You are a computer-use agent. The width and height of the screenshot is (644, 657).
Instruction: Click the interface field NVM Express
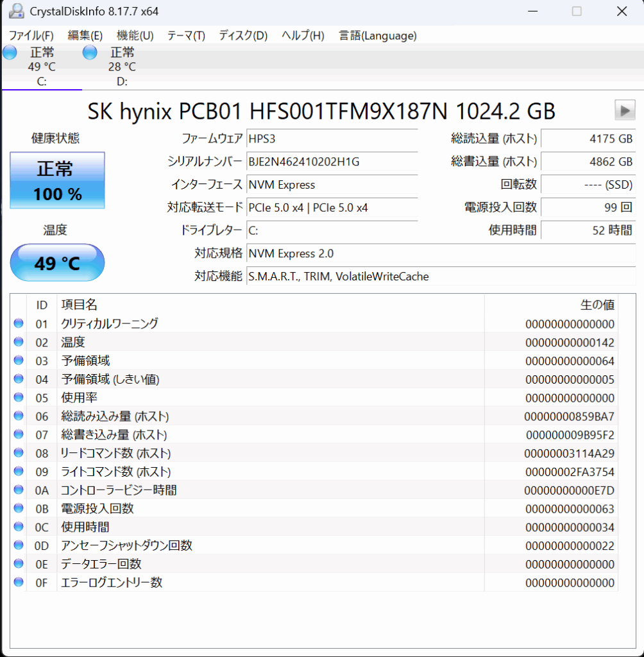(x=332, y=185)
